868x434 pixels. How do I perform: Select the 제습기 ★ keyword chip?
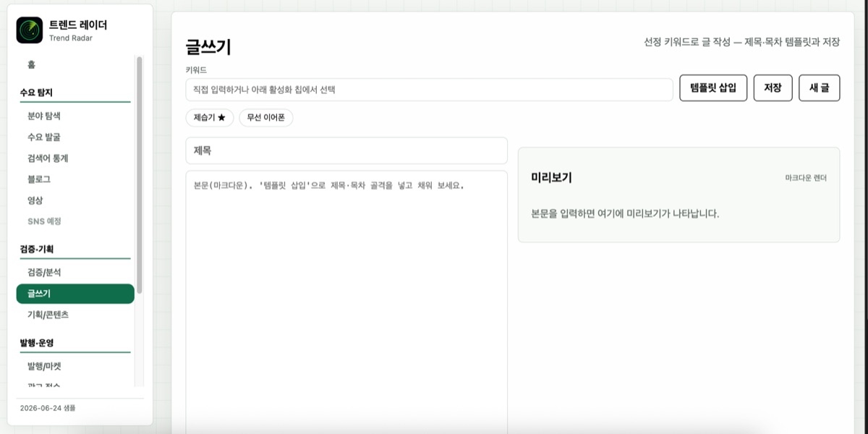(x=210, y=117)
